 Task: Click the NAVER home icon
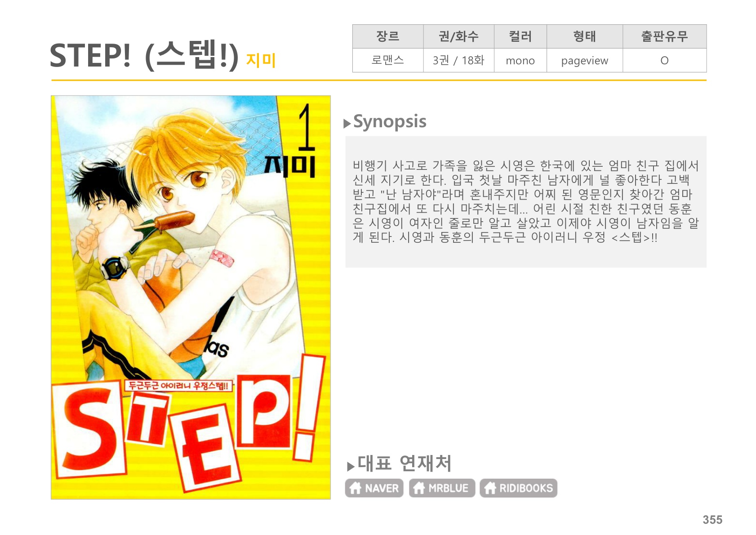pos(355,488)
